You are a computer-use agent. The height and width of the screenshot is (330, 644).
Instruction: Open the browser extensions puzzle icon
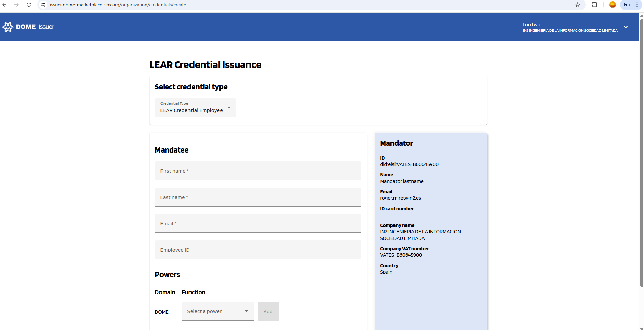click(594, 5)
